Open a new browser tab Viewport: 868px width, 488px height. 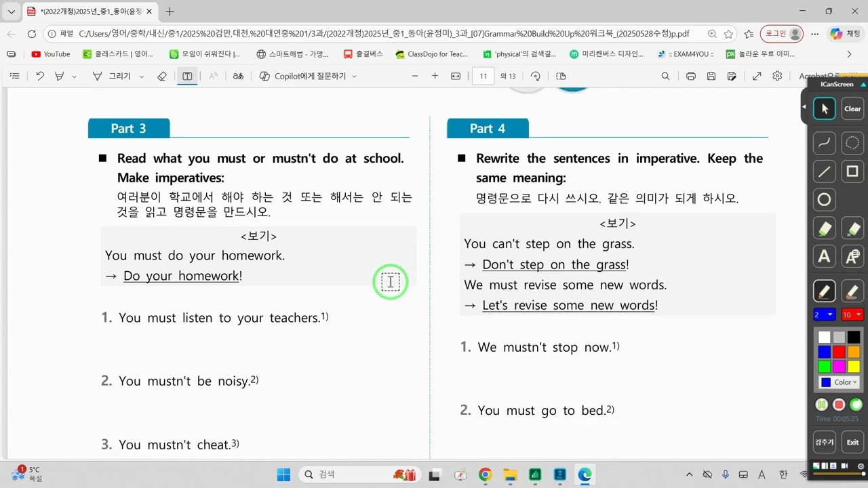170,12
